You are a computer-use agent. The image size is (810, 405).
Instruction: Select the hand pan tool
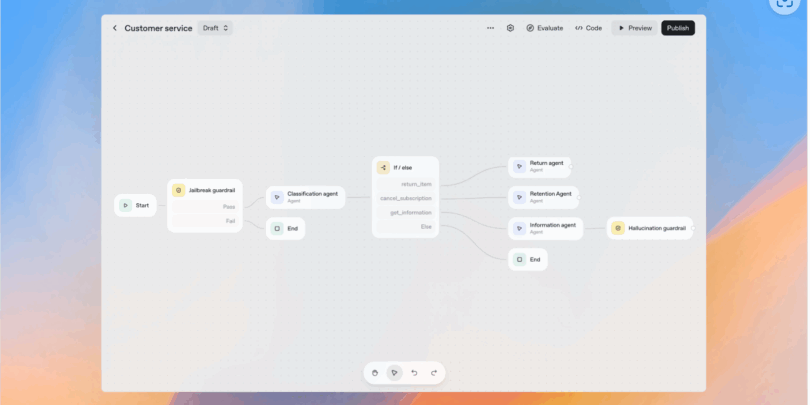(x=375, y=373)
